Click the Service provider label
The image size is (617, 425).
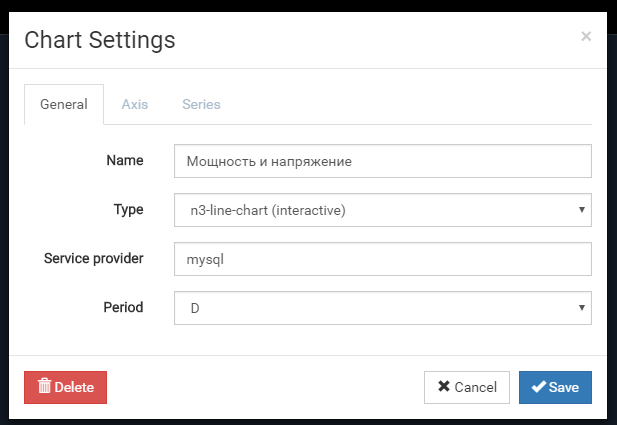(94, 258)
